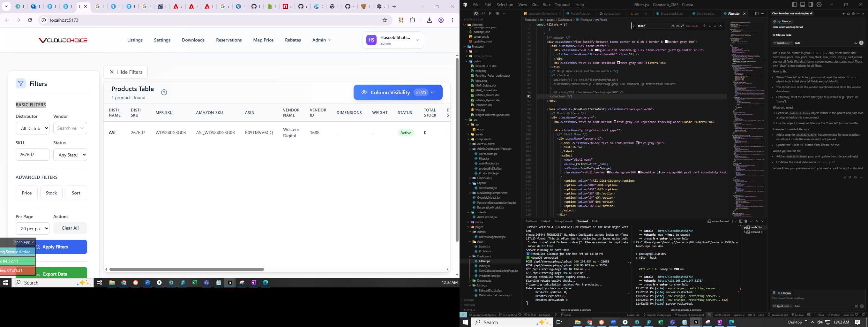Screen dimensions: 868x327
Task: Click the Apply Filters button
Action: tap(51, 247)
